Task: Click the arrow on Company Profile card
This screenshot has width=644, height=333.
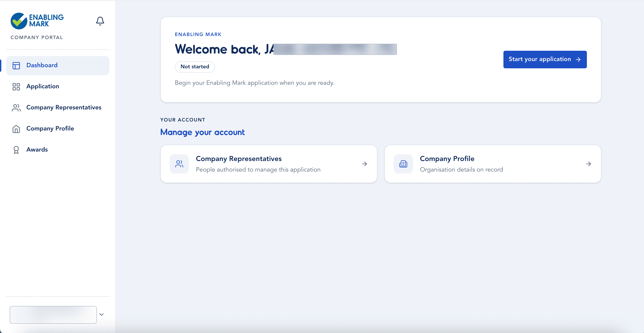Action: pos(588,164)
